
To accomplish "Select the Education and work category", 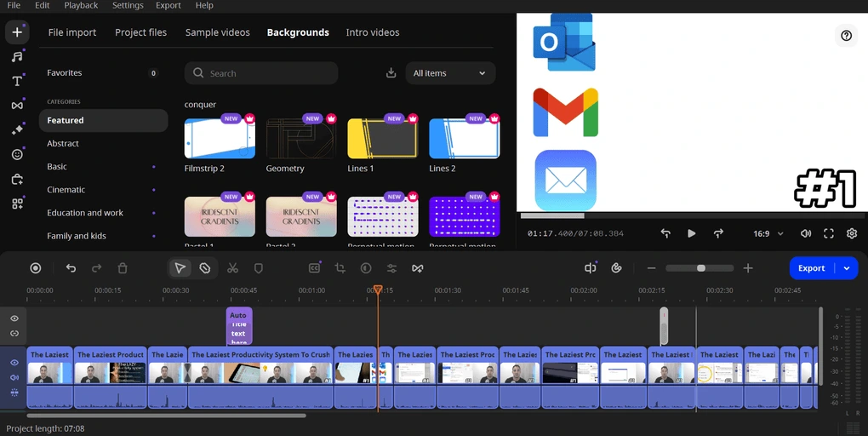I will pos(103,213).
